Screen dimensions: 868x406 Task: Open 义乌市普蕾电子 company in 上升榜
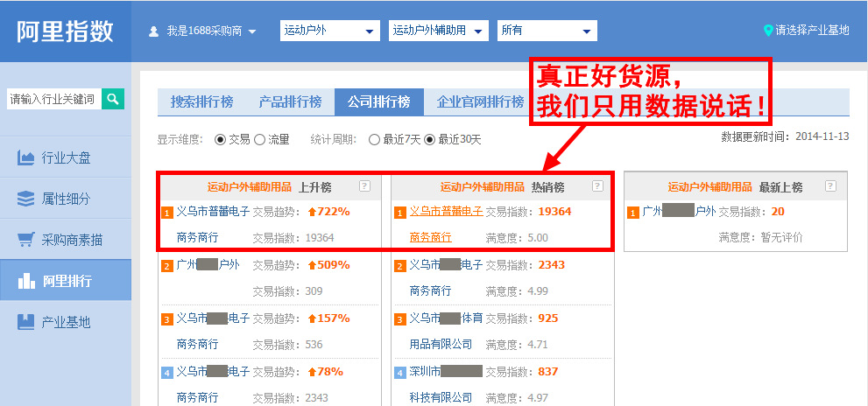[x=213, y=211]
